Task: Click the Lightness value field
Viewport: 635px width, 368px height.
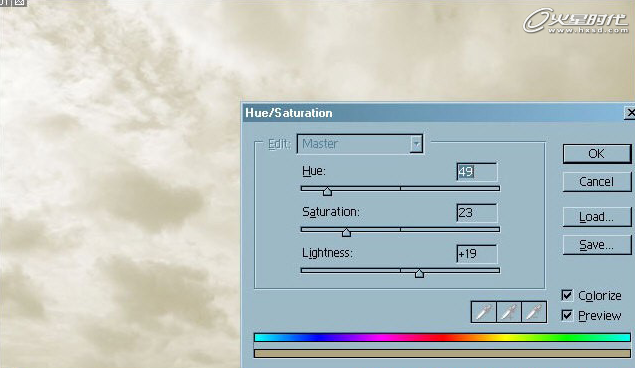Action: tap(477, 254)
